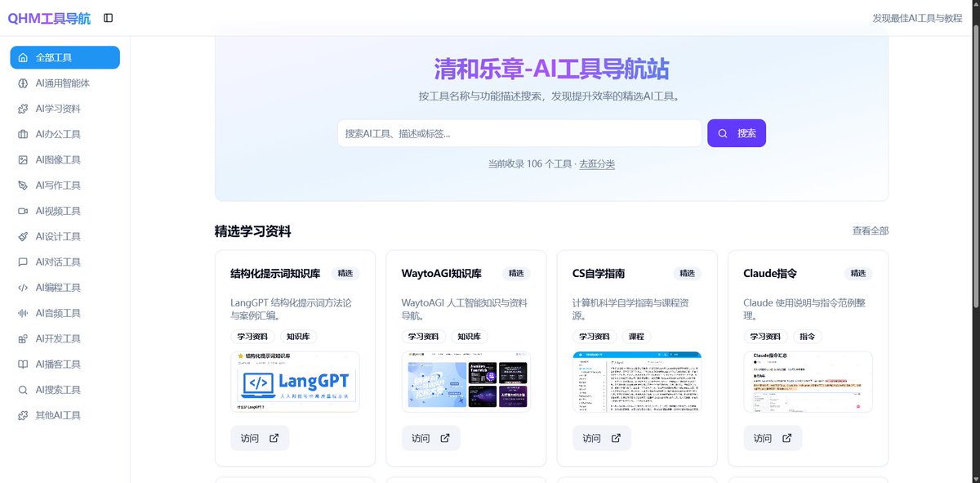The image size is (980, 483).
Task: Select the AI图像工具 image icon
Action: (21, 159)
